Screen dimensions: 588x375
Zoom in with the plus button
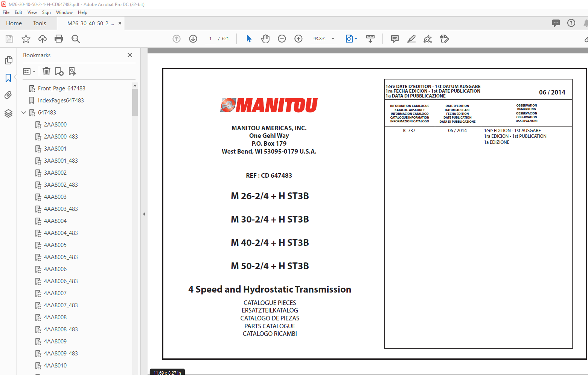click(299, 39)
